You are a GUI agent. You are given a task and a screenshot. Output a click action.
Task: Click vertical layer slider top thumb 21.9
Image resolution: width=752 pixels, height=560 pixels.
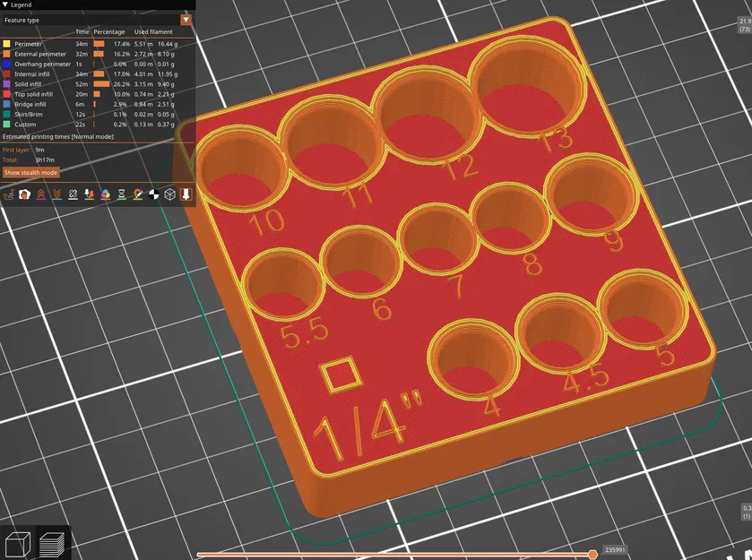point(746,25)
